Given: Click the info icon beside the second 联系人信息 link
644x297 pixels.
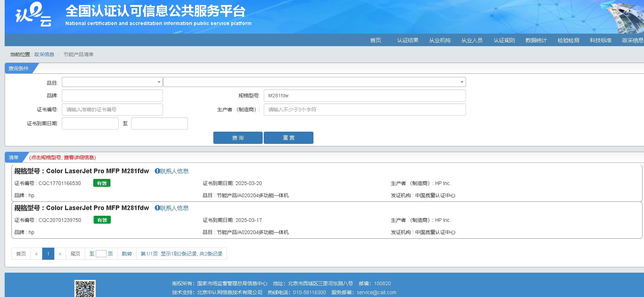Looking at the screenshot, I should click(x=157, y=208).
